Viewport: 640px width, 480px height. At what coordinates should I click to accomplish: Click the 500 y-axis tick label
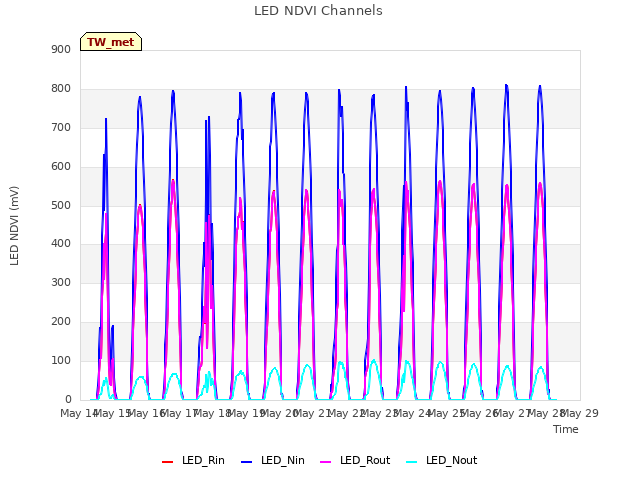(61, 205)
